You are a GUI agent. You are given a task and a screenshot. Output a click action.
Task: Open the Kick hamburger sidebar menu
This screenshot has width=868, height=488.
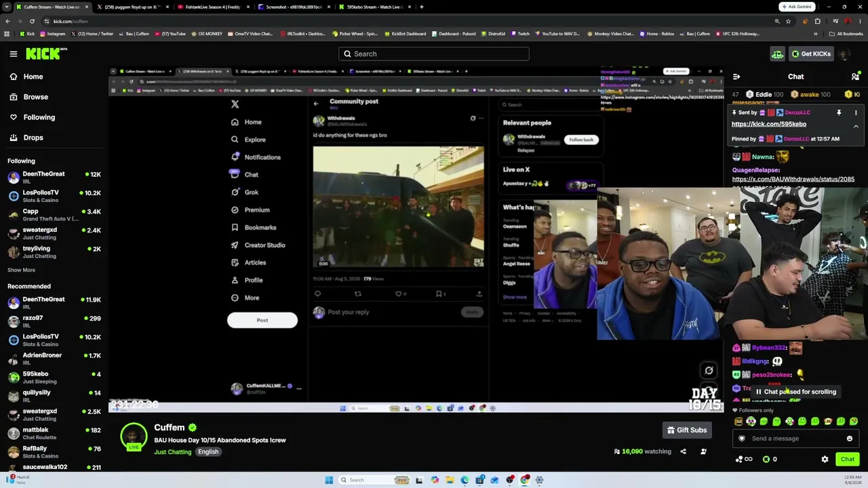[14, 54]
